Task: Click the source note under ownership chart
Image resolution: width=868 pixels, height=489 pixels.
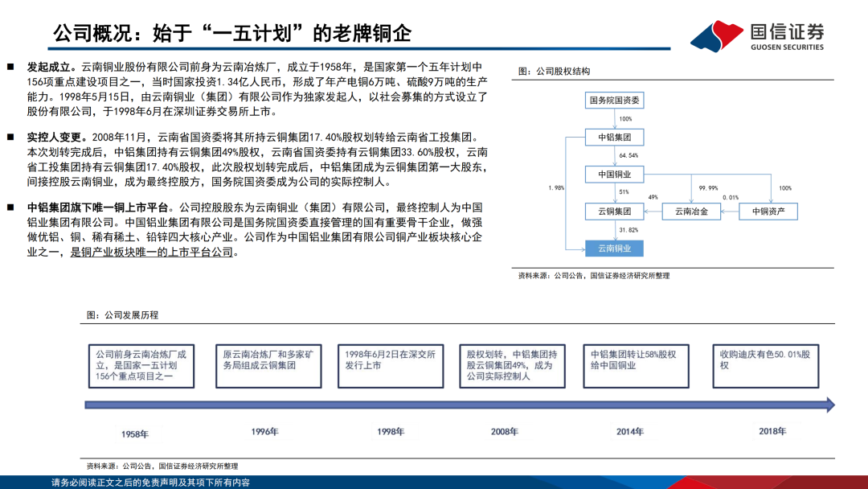Action: pyautogui.click(x=594, y=276)
